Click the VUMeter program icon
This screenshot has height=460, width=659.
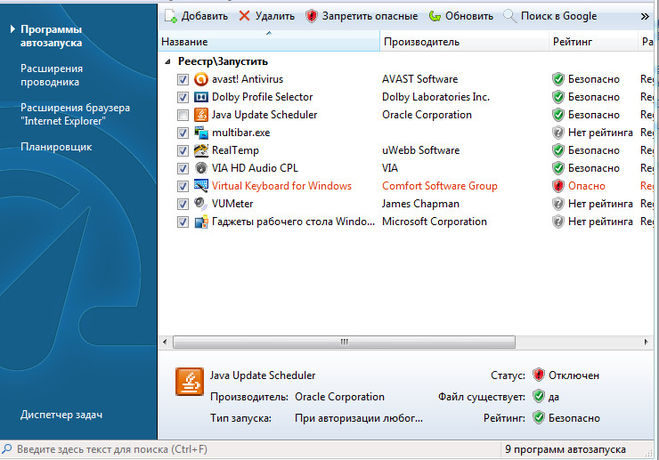201,204
